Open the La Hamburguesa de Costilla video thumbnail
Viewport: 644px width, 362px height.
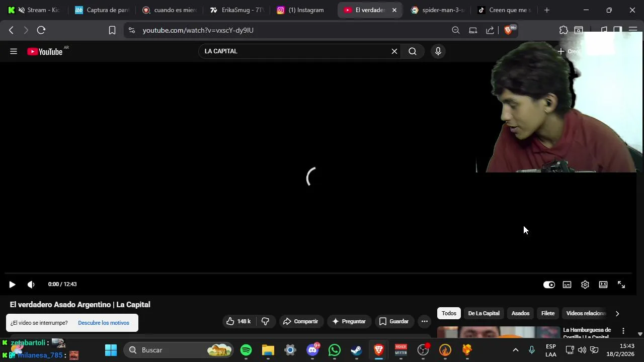[x=498, y=332]
